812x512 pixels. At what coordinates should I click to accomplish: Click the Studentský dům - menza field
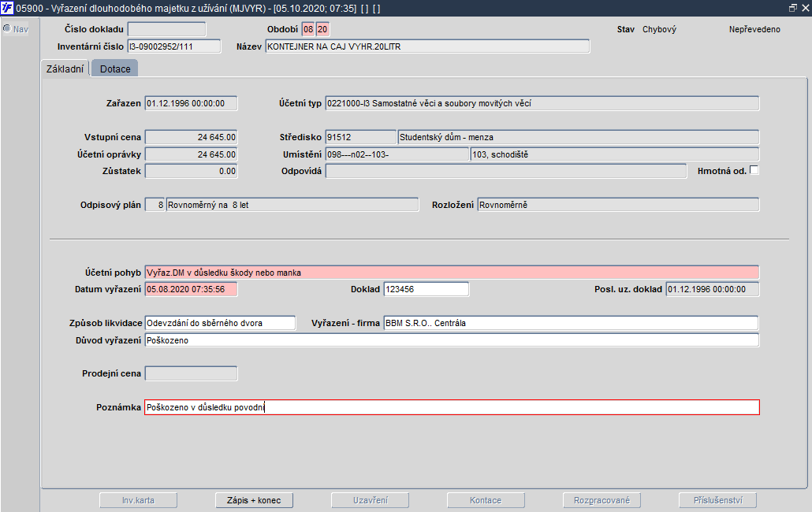(x=579, y=137)
